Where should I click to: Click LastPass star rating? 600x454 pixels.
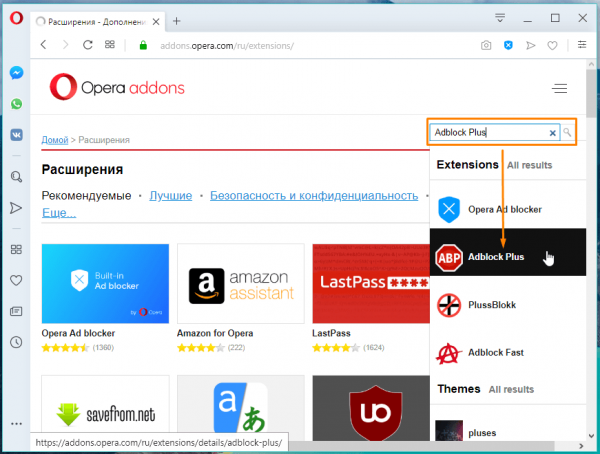336,348
